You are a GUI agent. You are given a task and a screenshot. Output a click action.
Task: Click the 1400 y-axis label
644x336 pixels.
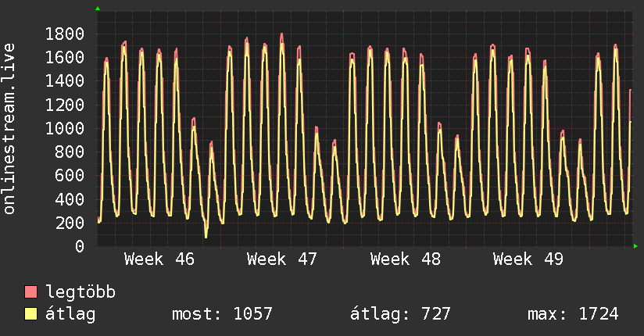(65, 81)
